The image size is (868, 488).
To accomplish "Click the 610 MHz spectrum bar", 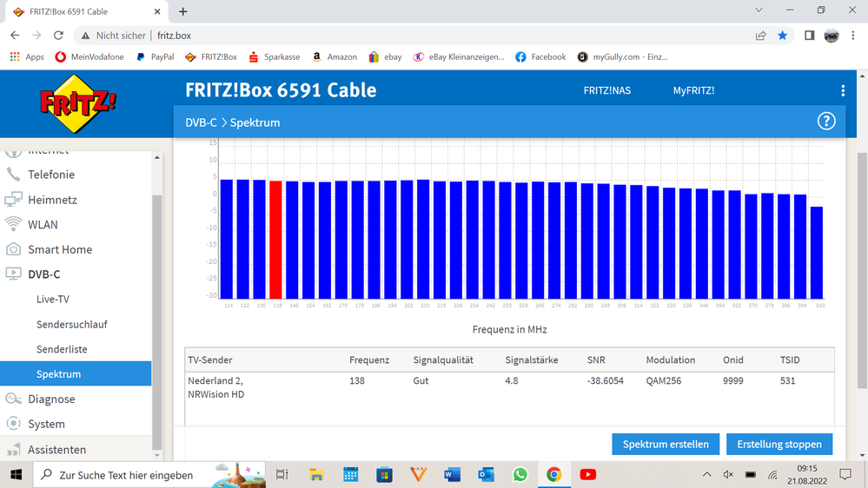I will pos(817,253).
